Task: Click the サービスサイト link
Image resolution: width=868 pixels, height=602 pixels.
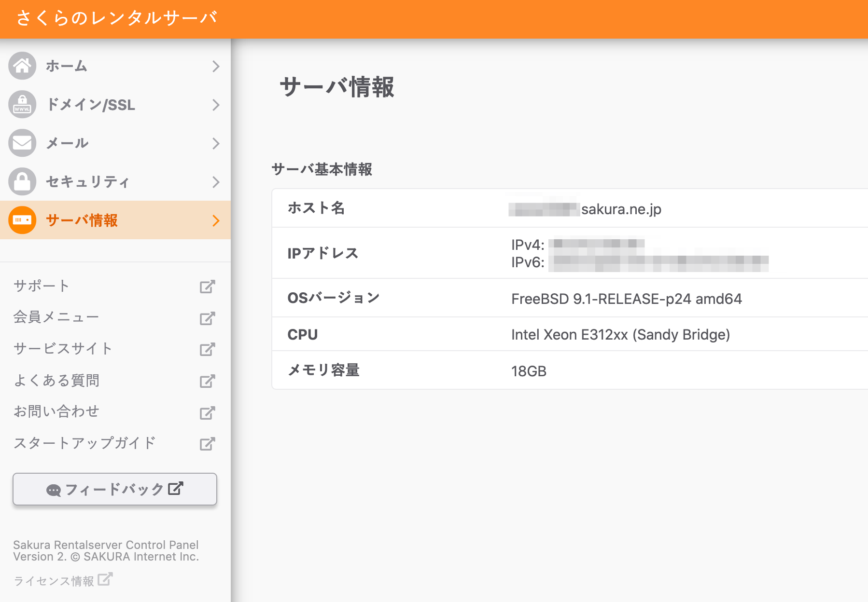Action: [x=63, y=348]
